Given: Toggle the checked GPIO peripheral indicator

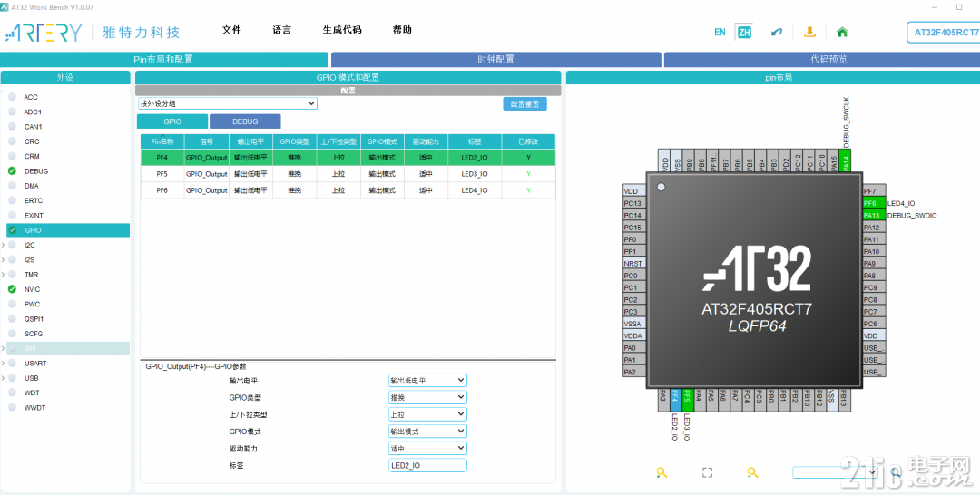Looking at the screenshot, I should [12, 230].
